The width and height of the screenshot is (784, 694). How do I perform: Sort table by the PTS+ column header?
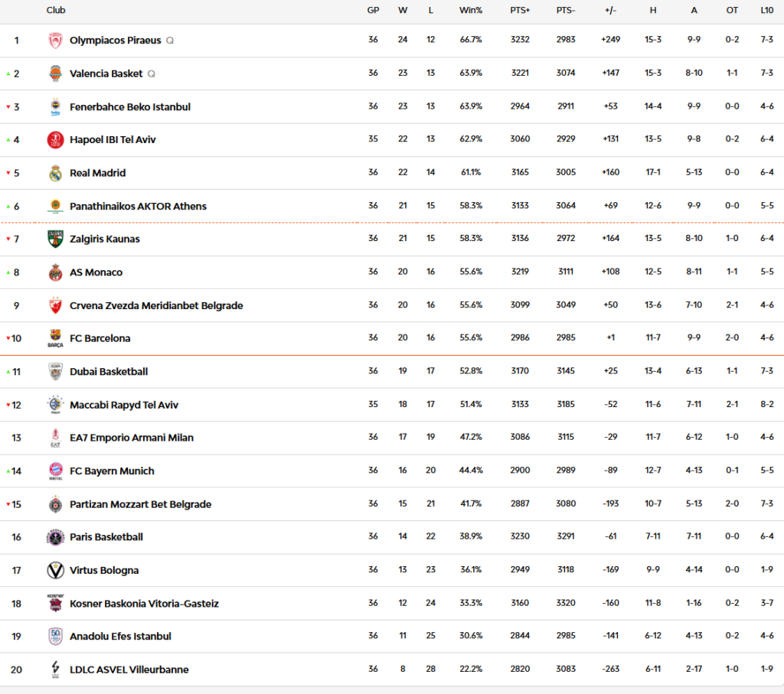click(x=520, y=10)
